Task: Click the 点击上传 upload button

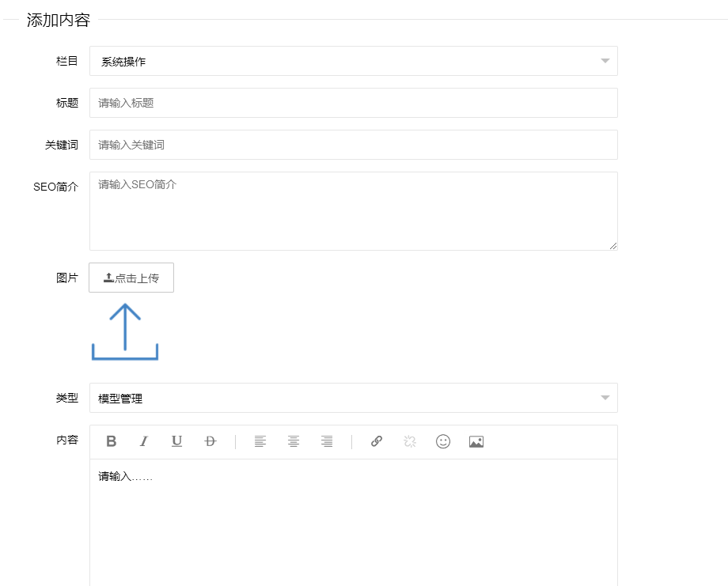Action: pyautogui.click(x=131, y=277)
